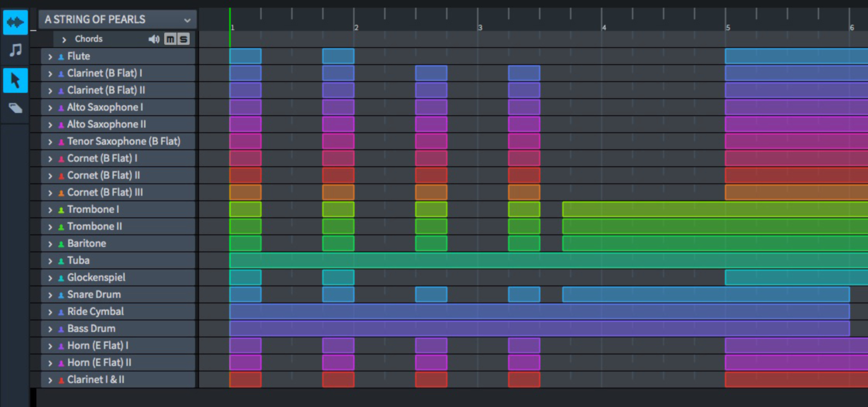
Task: Expand the Horn (E Flat) II track
Action: (50, 363)
